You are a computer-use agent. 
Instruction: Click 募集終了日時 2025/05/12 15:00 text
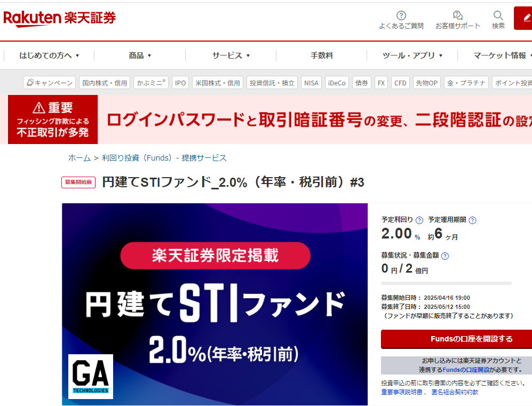425,307
